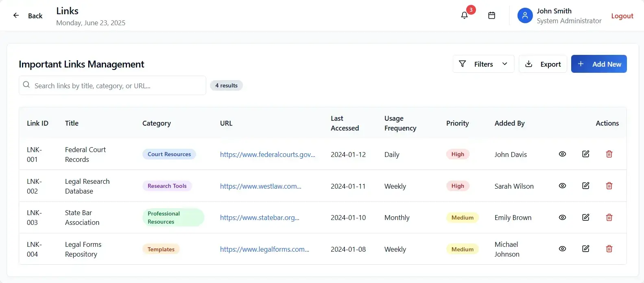View the Federal Court Records details

point(562,154)
